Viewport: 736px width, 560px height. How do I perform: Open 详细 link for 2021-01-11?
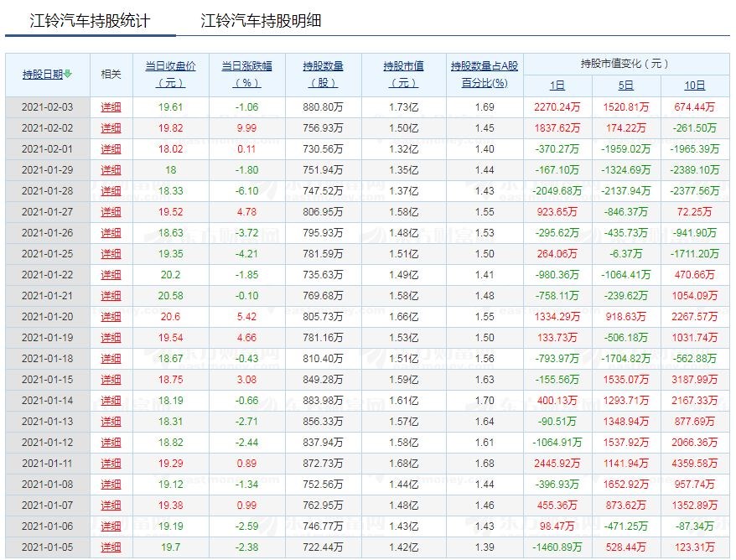click(x=111, y=464)
